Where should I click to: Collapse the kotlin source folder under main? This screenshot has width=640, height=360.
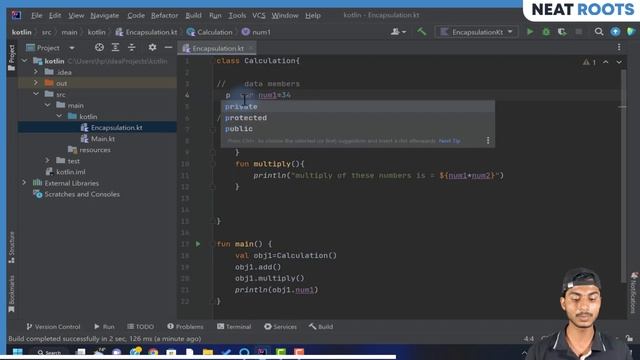tap(59, 116)
